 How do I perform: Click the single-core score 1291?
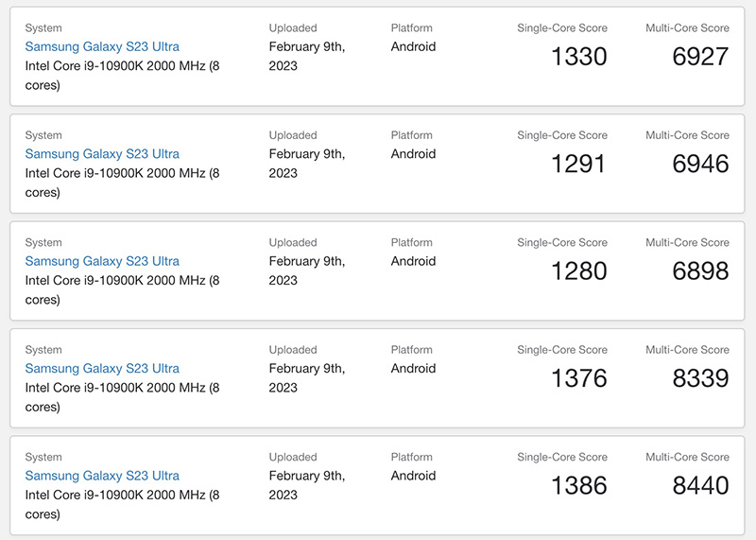(578, 164)
